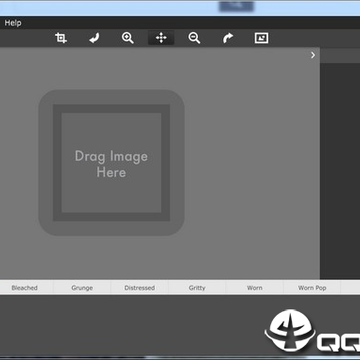Select the Distressed preset tab
This screenshot has height=360, width=360.
140,288
